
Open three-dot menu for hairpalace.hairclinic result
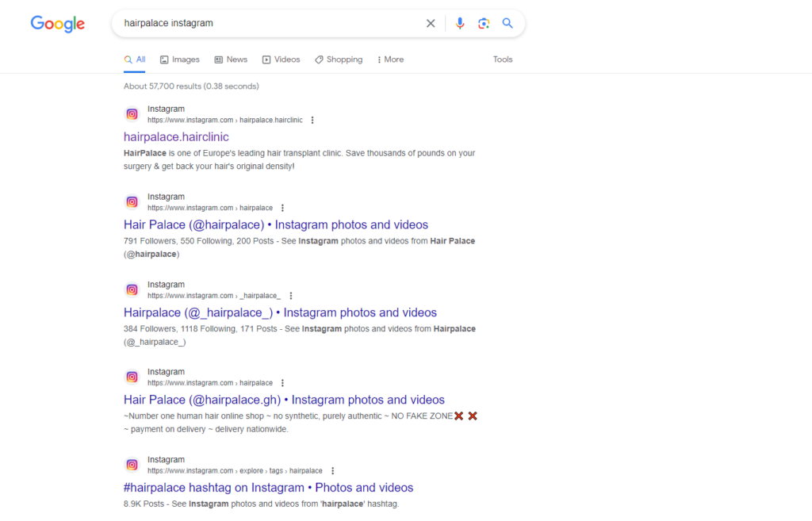(x=312, y=121)
